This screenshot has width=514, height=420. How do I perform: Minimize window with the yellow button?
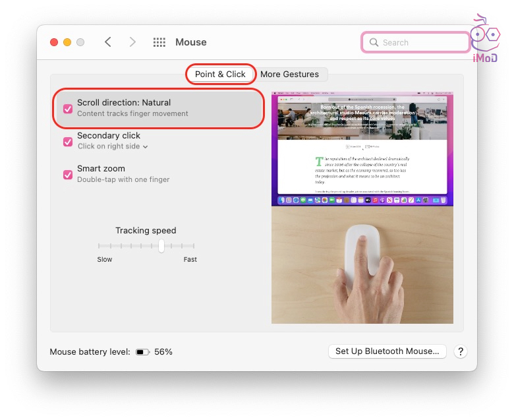pyautogui.click(x=67, y=42)
